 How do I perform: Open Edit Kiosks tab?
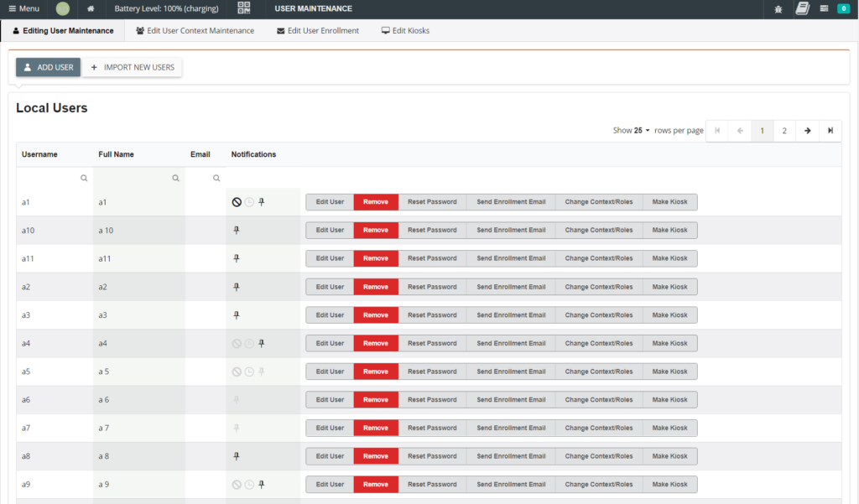pyautogui.click(x=405, y=31)
